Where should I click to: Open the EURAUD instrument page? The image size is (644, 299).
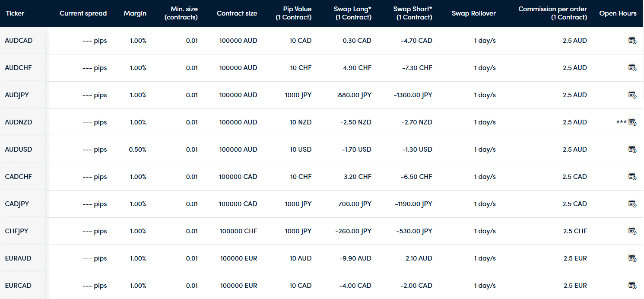coord(18,258)
